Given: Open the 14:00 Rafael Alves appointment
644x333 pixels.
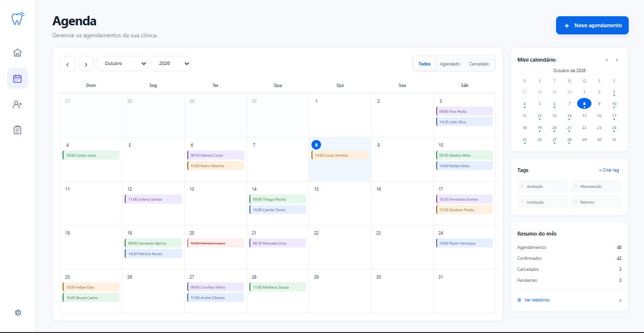Looking at the screenshot, I should (x=464, y=166).
